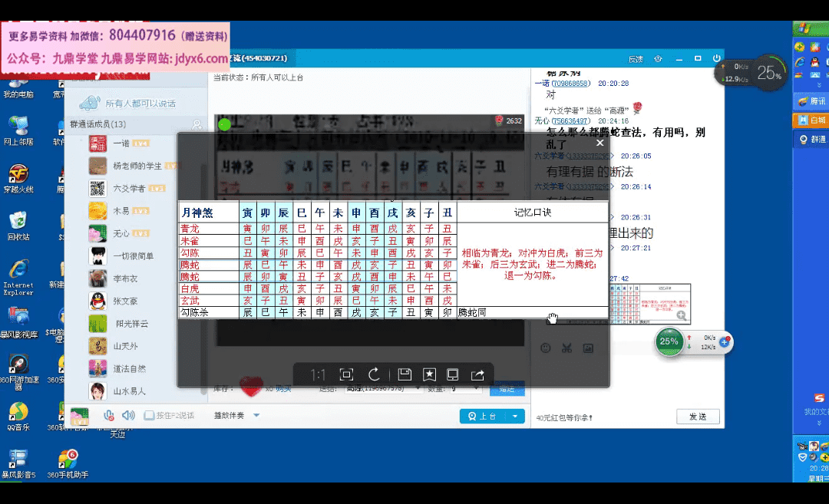Click the 发送 send button

pos(697,417)
